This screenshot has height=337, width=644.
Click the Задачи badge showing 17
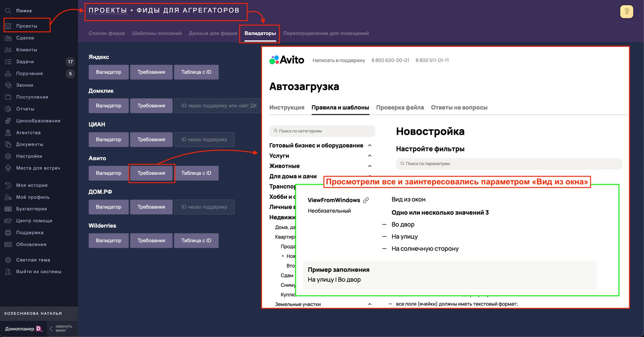point(70,62)
